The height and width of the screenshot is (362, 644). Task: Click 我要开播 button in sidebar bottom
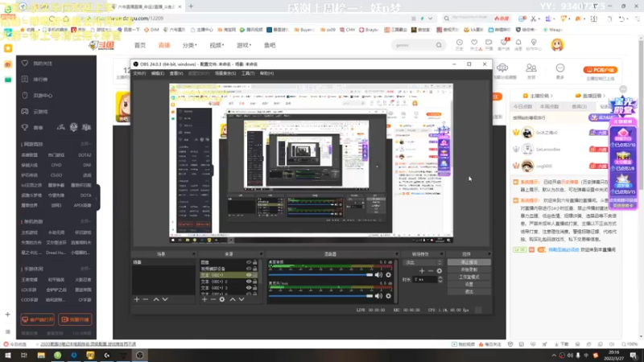click(x=75, y=319)
